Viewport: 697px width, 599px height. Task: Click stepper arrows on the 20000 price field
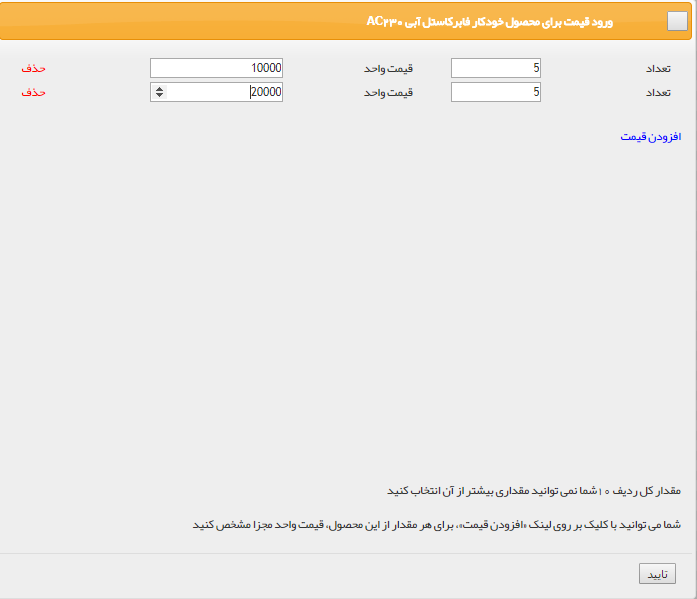[x=160, y=92]
